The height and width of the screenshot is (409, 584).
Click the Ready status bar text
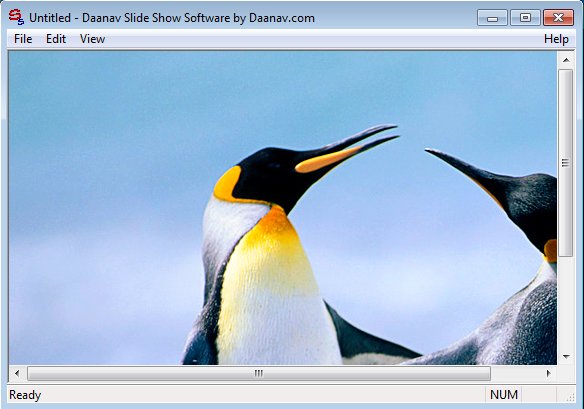[25, 395]
